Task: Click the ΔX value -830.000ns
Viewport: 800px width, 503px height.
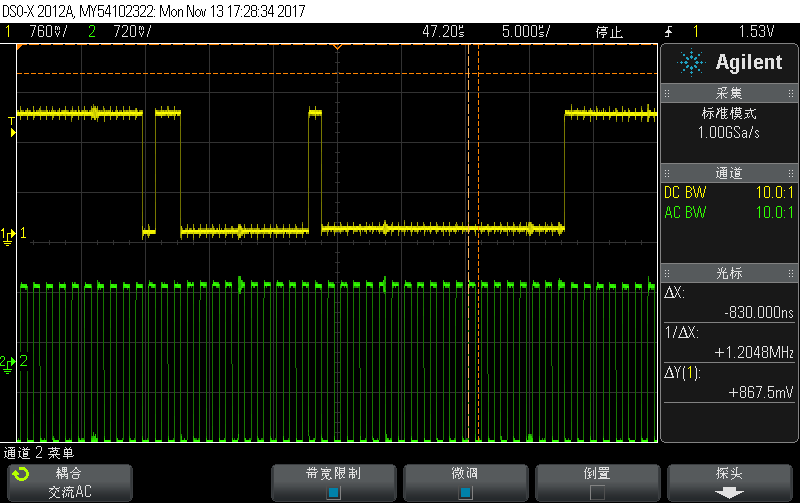Action: [759, 312]
